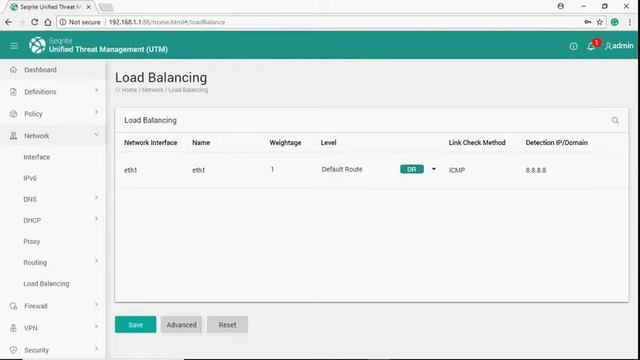
Task: Reload the page with refresh icon
Action: (35, 22)
